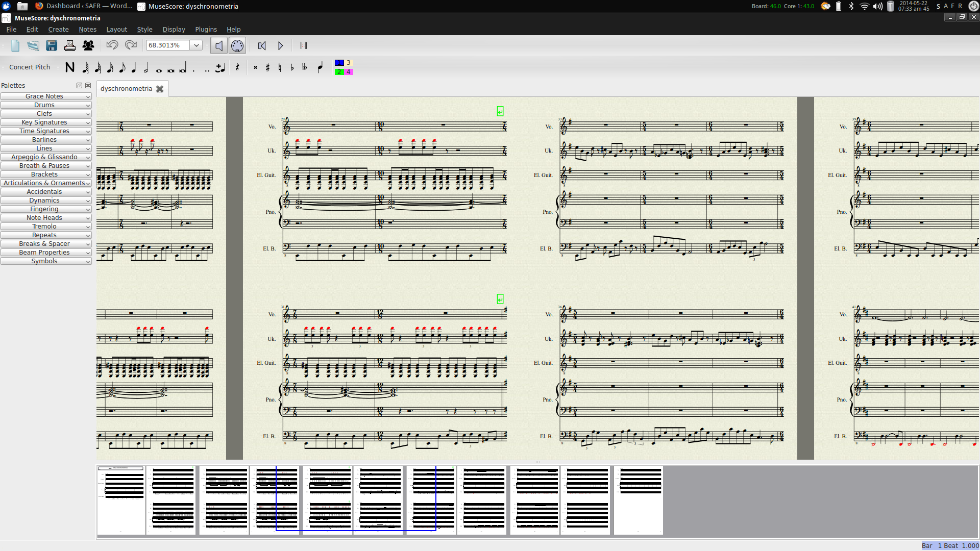Select the 32nd note duration
Viewport: 980px width, 551px height.
98,67
